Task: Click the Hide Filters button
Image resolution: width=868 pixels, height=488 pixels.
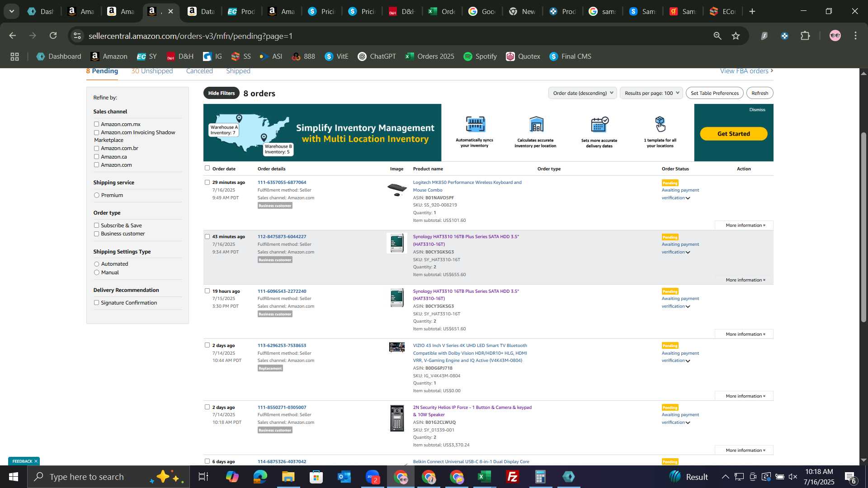Action: click(x=222, y=93)
